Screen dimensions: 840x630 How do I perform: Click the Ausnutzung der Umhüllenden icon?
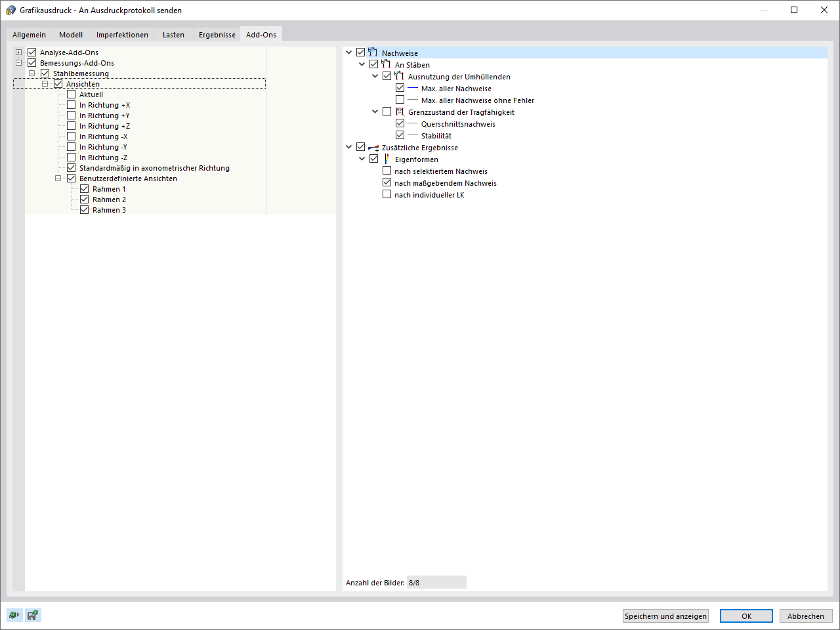click(399, 76)
